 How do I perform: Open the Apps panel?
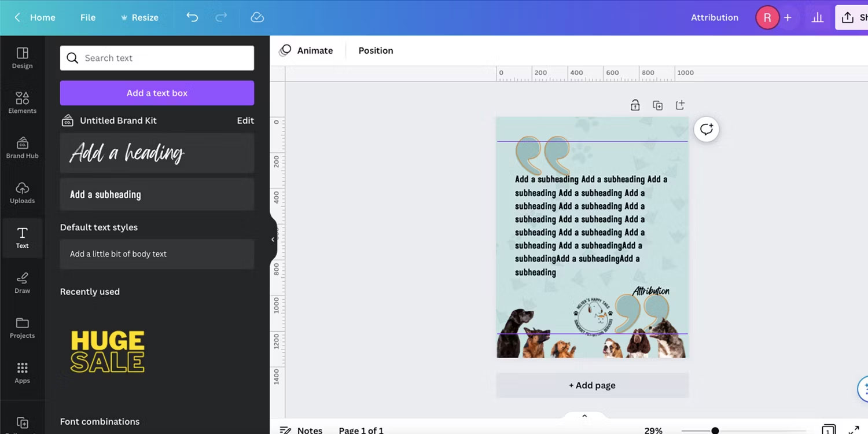[x=22, y=372]
